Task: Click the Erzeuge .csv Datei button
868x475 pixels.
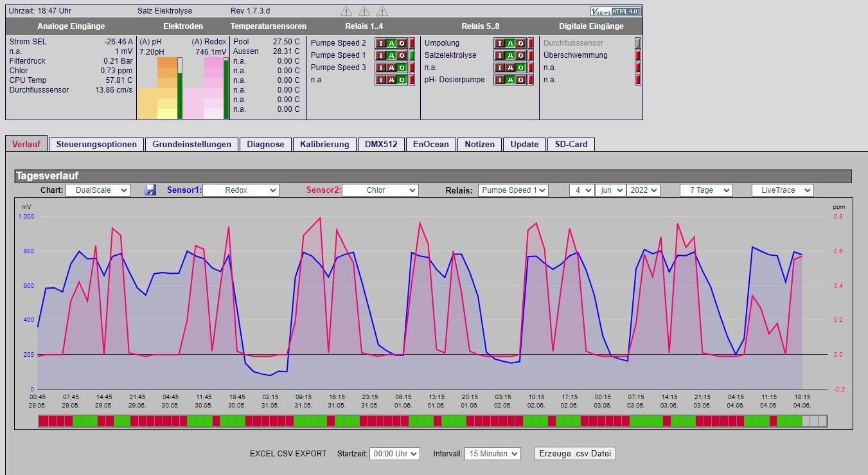Action: click(575, 453)
